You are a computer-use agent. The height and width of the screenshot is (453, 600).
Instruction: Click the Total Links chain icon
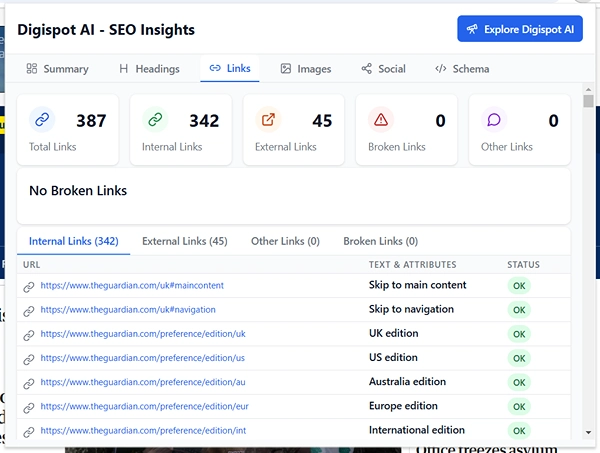click(x=42, y=120)
